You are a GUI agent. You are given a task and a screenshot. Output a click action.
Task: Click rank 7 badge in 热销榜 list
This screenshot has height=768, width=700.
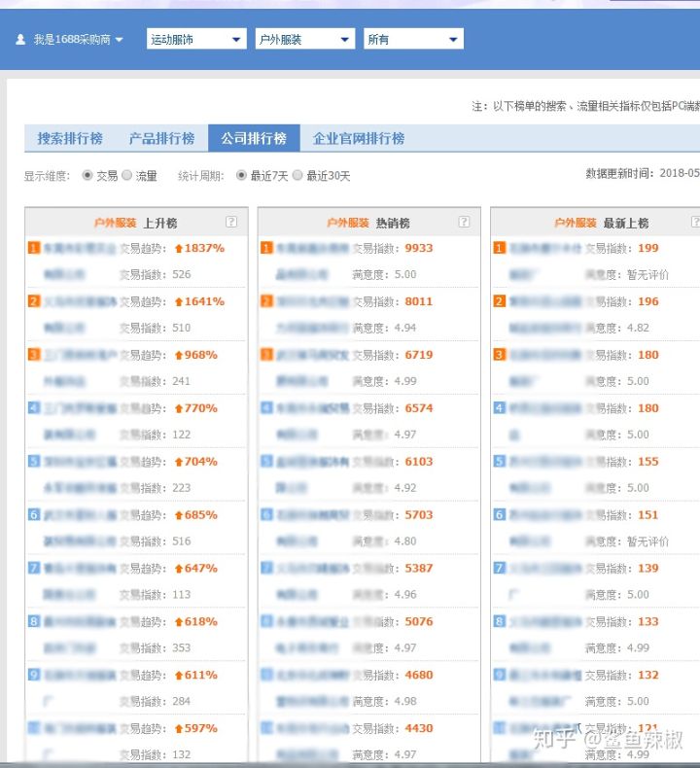tap(266, 568)
